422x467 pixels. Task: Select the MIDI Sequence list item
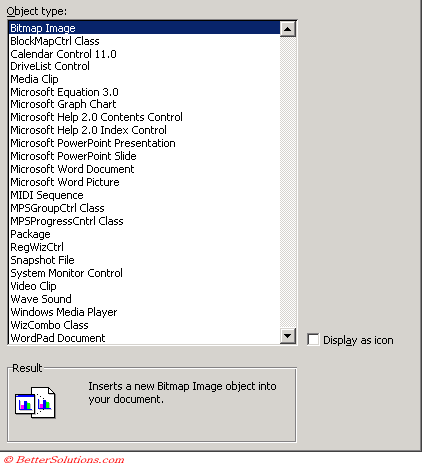pos(144,195)
